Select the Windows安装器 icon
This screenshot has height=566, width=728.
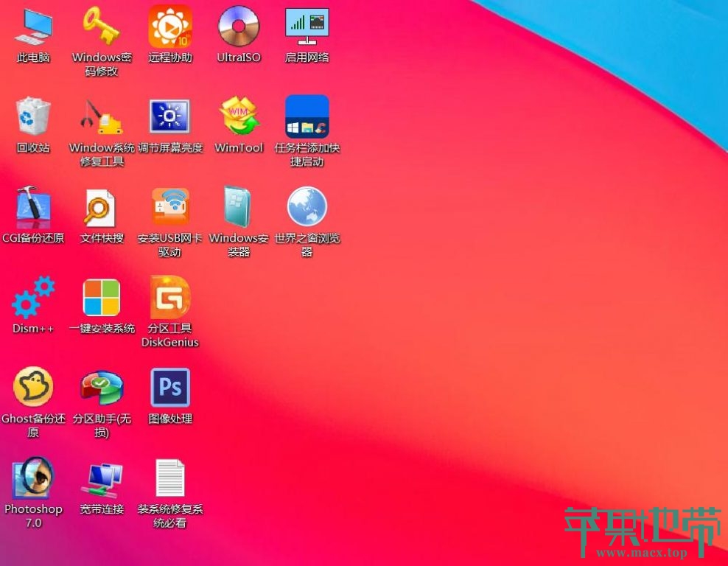pos(239,208)
